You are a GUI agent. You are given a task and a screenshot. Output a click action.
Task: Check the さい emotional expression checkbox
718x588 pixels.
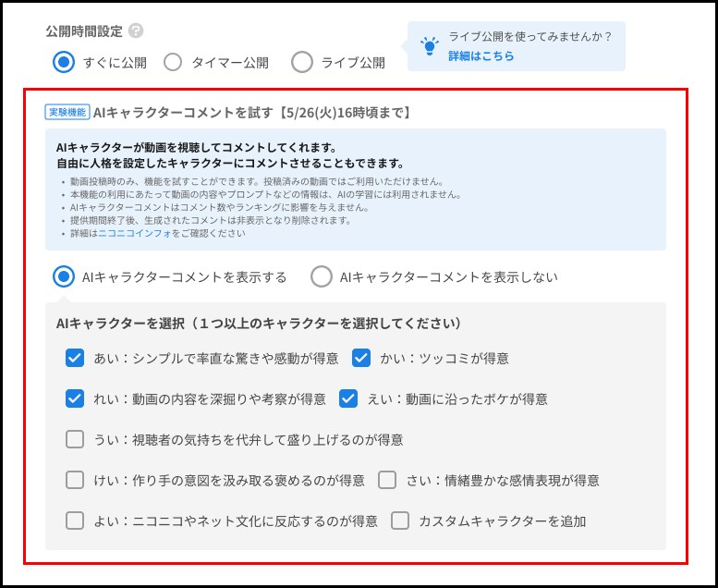tap(387, 480)
